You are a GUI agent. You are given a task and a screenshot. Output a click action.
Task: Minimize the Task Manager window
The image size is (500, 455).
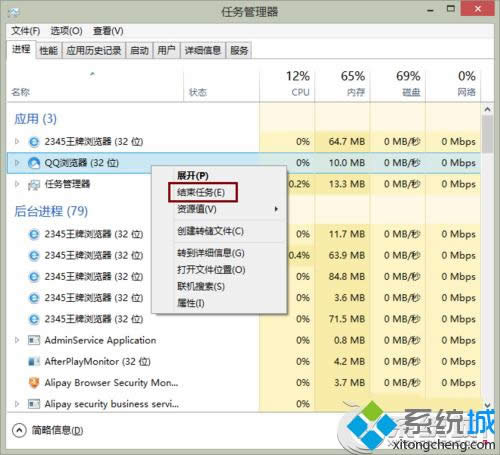coord(430,10)
